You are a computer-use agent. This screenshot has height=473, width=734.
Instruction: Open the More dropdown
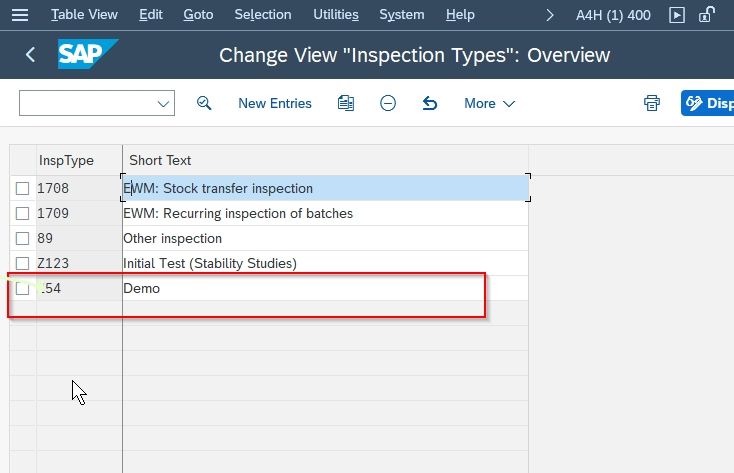click(489, 103)
